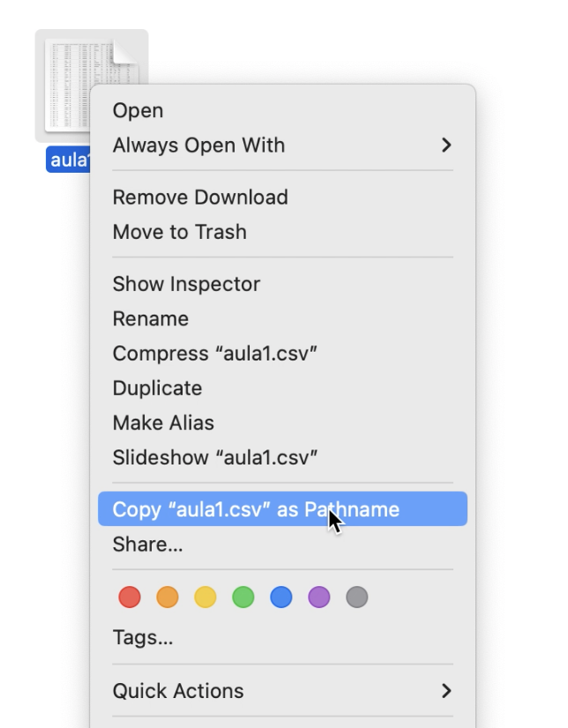Select the green tag color dot
This screenshot has height=728, width=568.
point(243,598)
